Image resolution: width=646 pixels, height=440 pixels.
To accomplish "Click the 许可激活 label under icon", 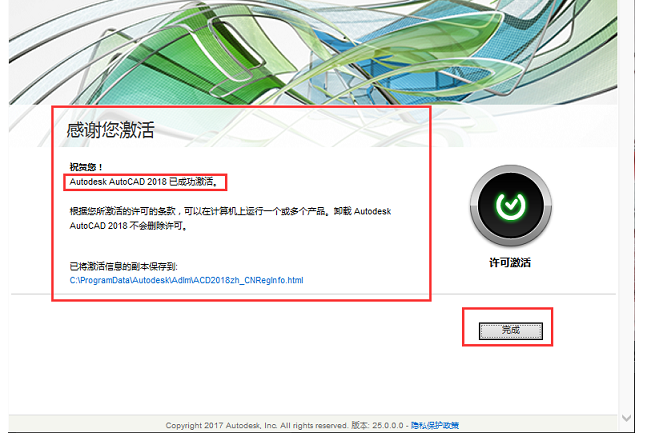I will point(510,262).
